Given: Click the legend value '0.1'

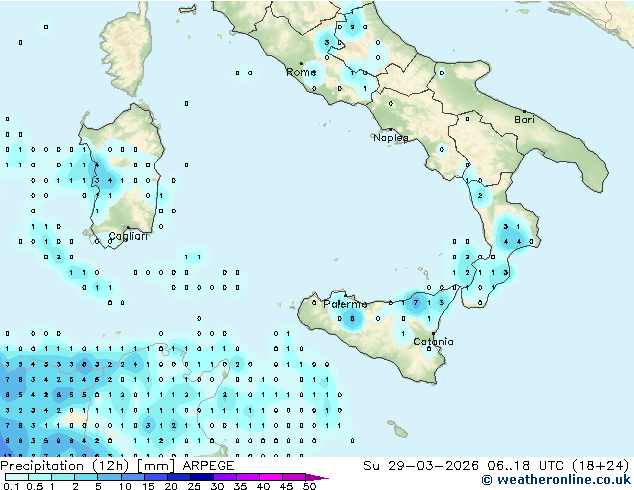Looking at the screenshot, I should coord(11,486).
